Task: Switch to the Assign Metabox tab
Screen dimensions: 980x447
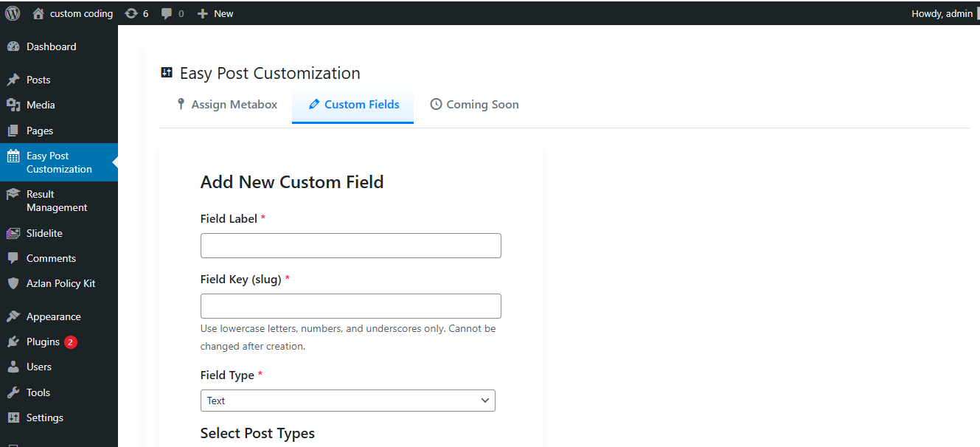Action: [233, 104]
